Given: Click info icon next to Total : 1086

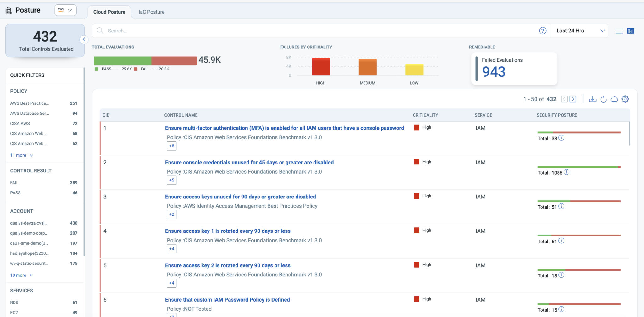Looking at the screenshot, I should 566,172.
